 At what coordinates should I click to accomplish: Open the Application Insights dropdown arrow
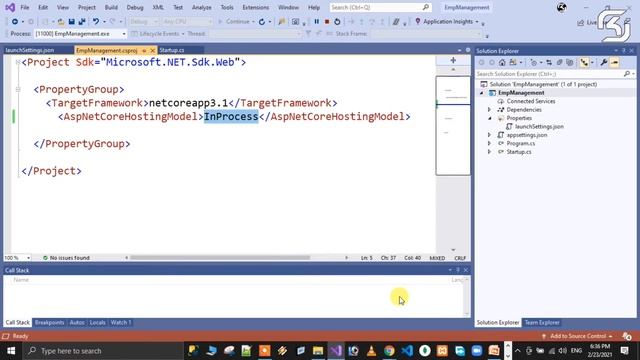click(477, 22)
